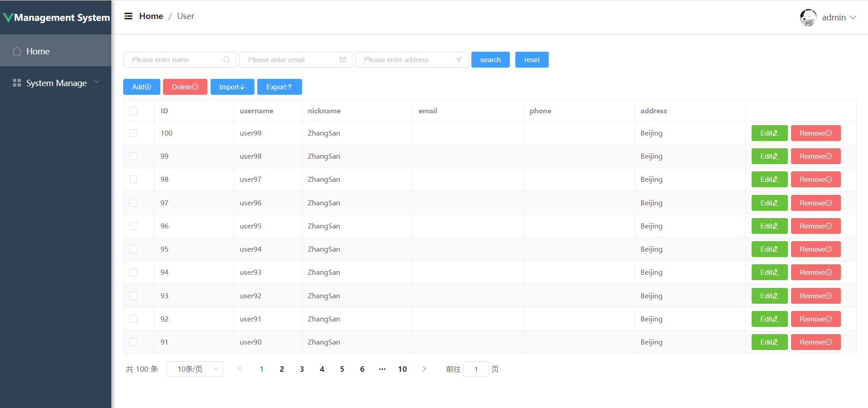The width and height of the screenshot is (868, 408).
Task: Remove the user91 row
Action: click(x=815, y=319)
